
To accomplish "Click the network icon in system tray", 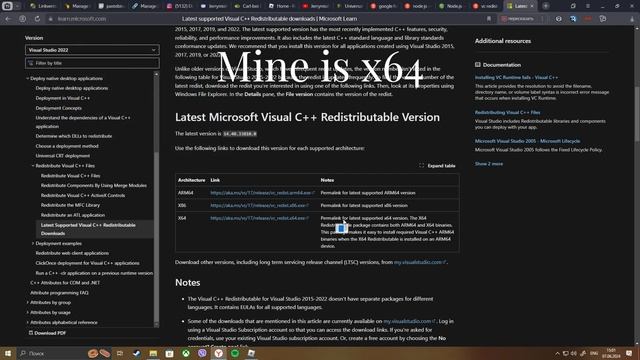I will 565,353.
